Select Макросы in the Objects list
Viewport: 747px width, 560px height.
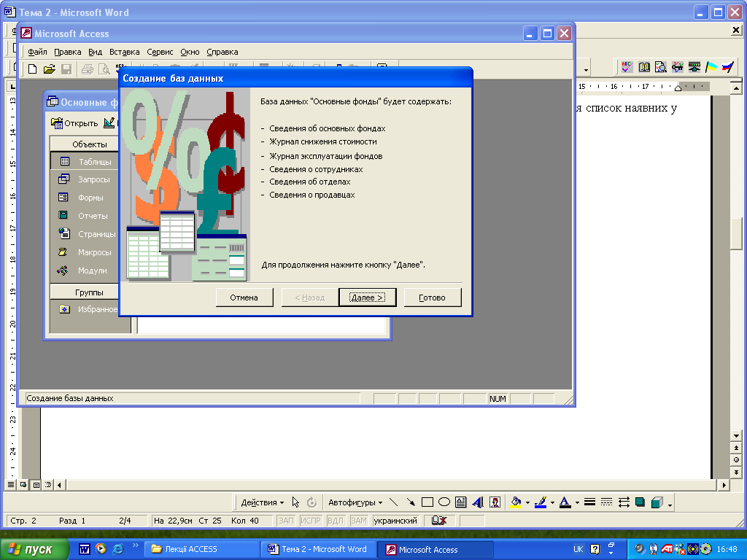[85, 252]
